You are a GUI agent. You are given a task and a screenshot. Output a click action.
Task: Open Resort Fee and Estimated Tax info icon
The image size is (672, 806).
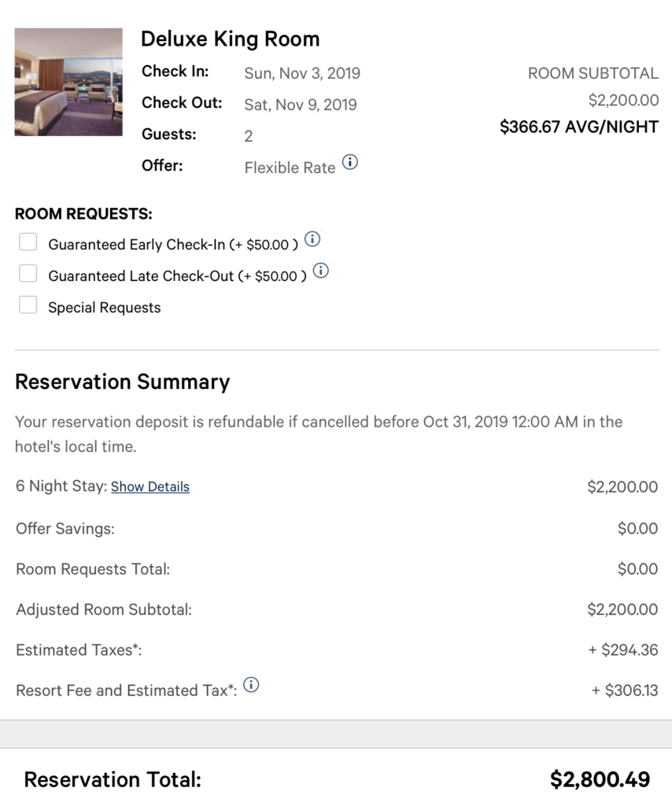[x=251, y=685]
